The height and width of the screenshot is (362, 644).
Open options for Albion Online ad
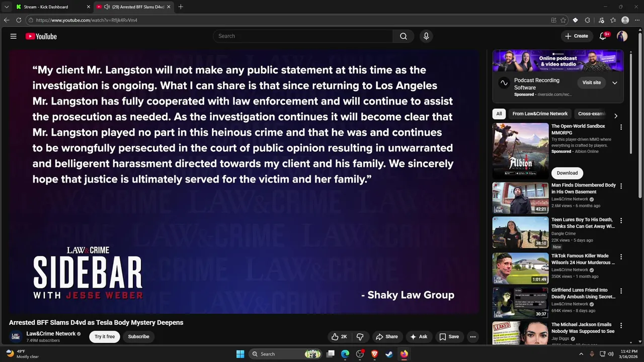pos(621,127)
